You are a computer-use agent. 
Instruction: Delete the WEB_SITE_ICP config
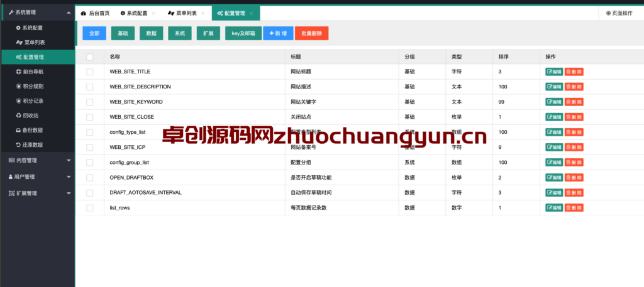574,147
